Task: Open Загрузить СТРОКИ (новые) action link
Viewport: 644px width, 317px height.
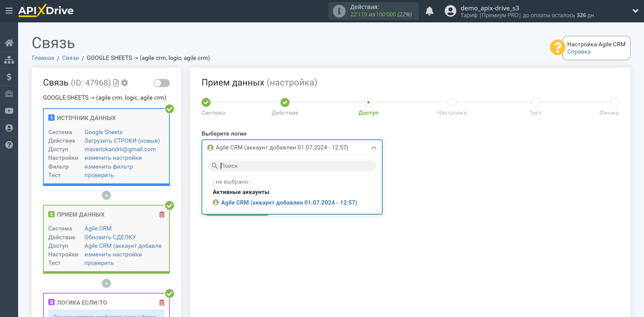Action: coord(122,141)
